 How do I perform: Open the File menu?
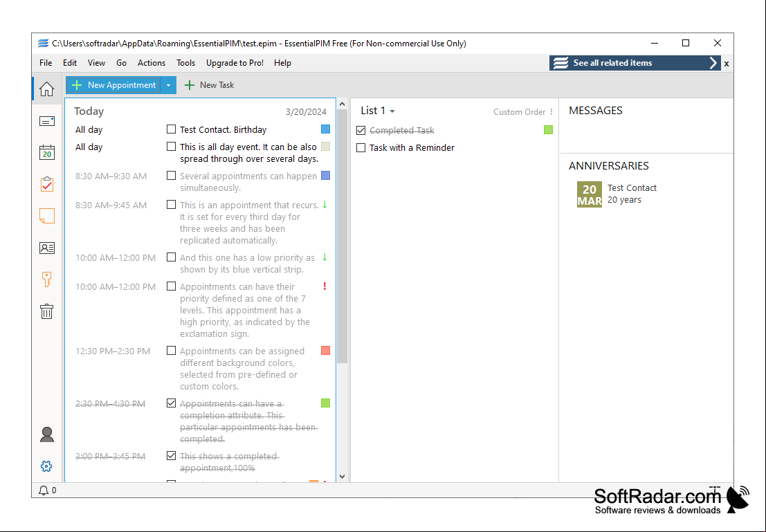tap(46, 63)
